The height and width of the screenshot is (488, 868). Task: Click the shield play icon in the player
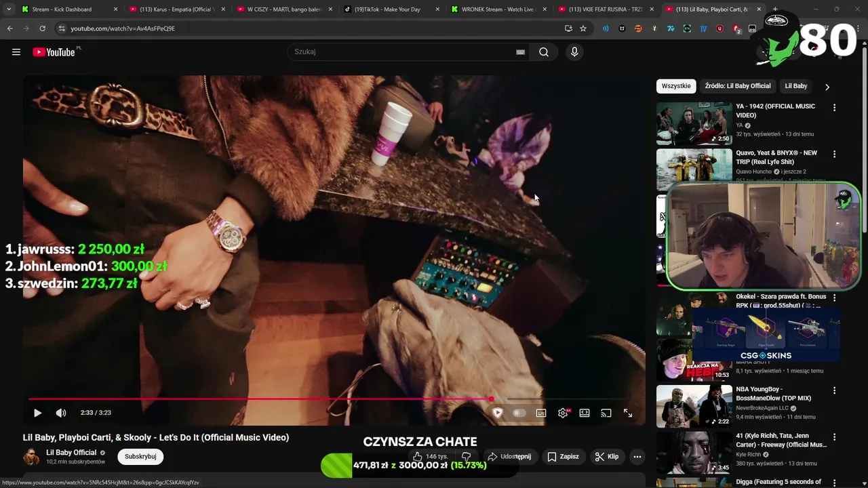tap(498, 413)
